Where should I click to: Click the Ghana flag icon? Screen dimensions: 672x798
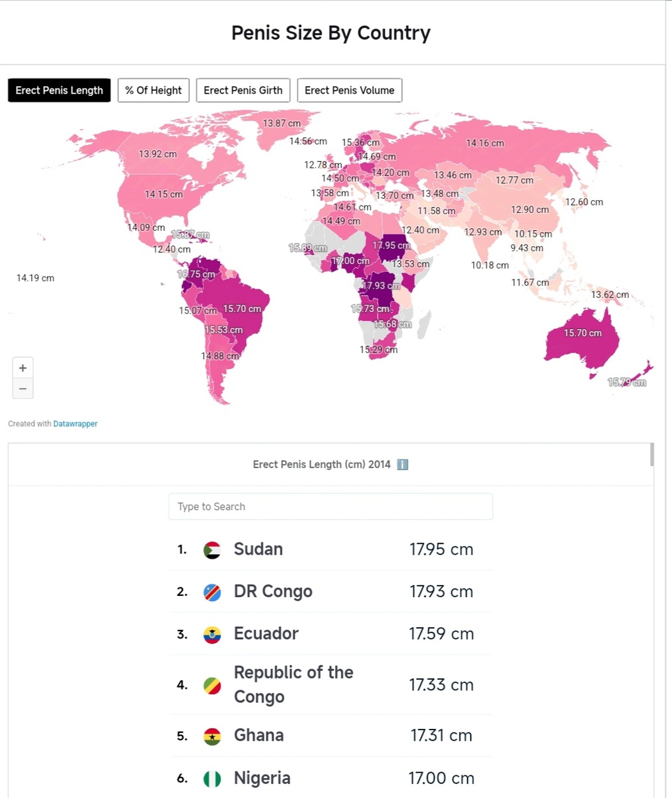[212, 736]
